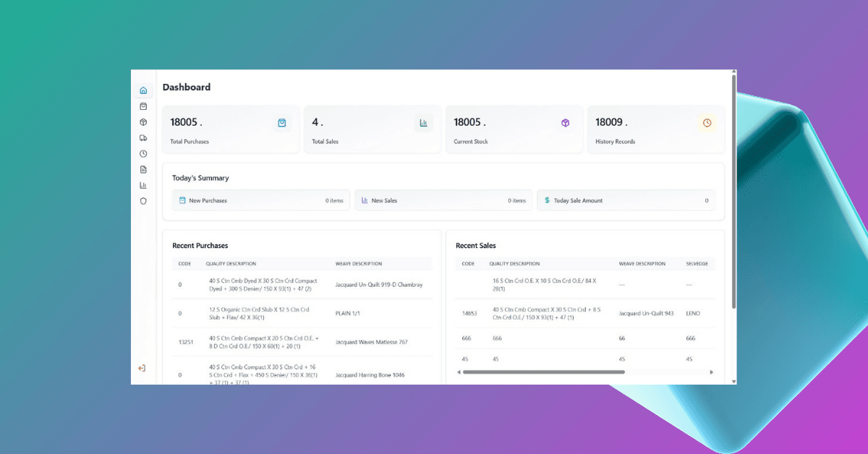Click the logout arrow icon at sidebar bottom
This screenshot has height=454, width=868.
[x=143, y=367]
